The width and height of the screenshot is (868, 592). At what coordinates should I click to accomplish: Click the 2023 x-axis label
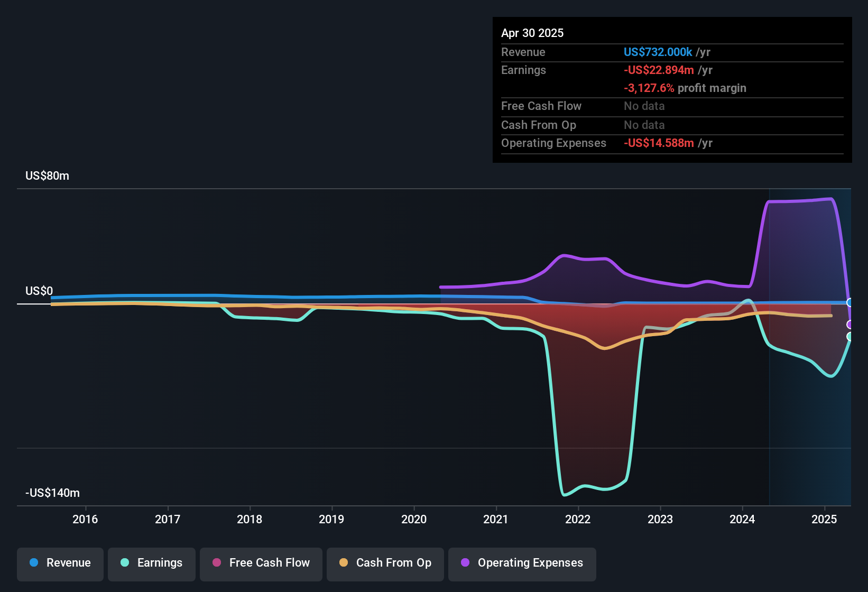[660, 519]
